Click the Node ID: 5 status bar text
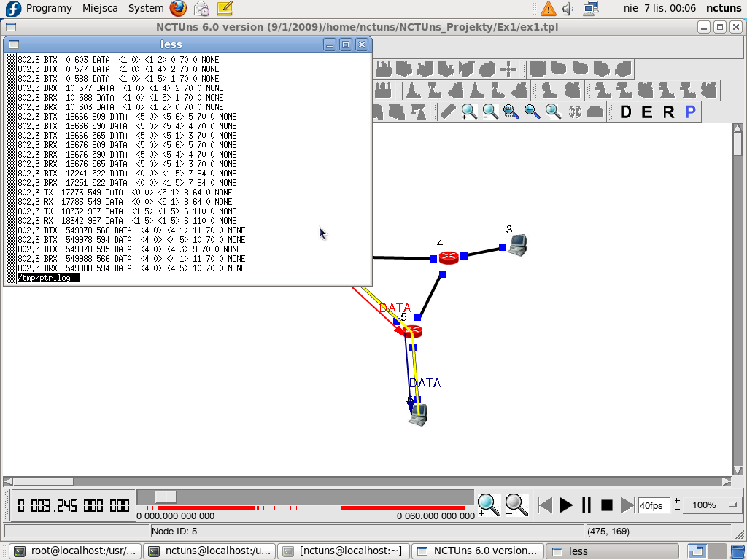747x560 pixels. [x=174, y=531]
